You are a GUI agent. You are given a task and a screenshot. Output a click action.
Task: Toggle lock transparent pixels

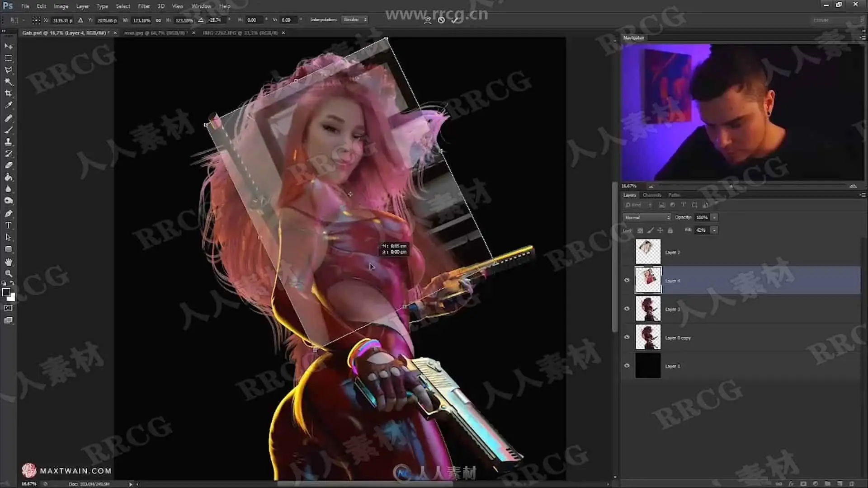point(640,230)
